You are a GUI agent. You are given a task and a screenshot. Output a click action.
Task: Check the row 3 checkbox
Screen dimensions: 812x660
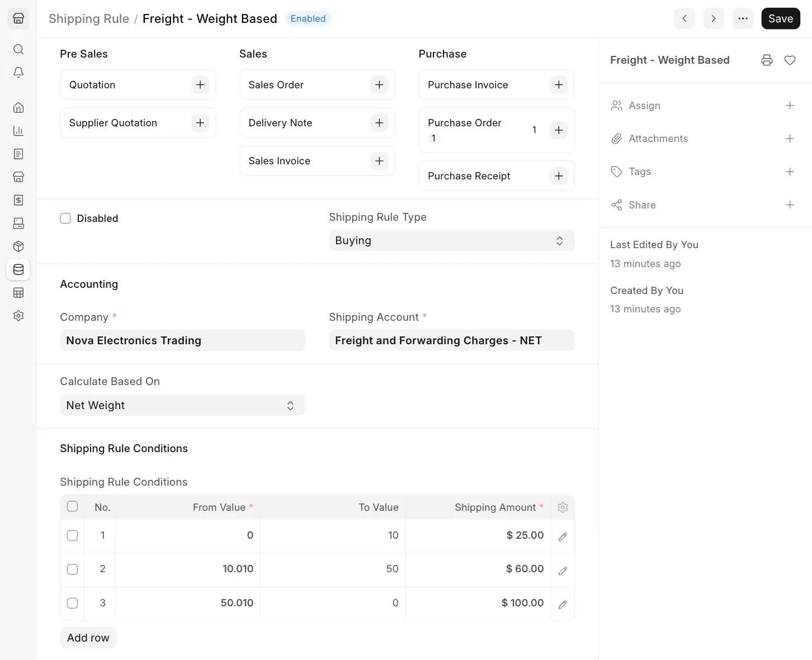click(x=72, y=603)
